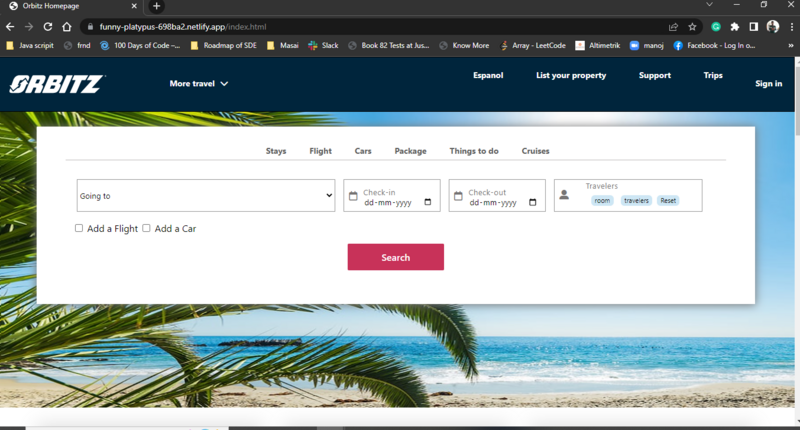Switch to the Flight tab
The height and width of the screenshot is (430, 800).
pos(320,151)
